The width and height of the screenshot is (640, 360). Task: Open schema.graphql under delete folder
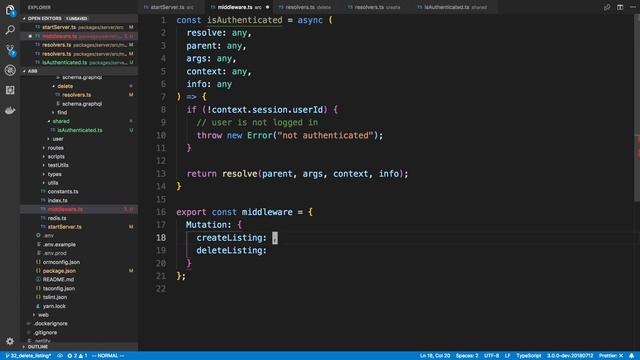click(82, 104)
